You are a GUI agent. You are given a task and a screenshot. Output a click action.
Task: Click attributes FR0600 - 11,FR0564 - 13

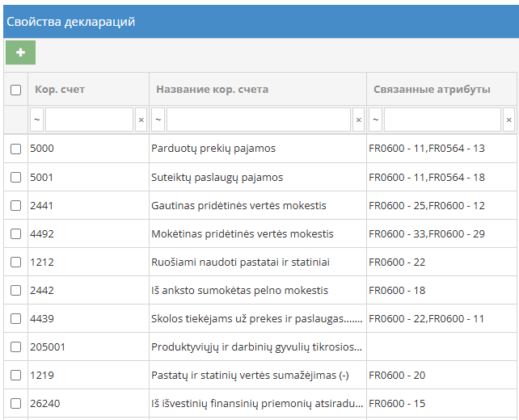coord(427,149)
